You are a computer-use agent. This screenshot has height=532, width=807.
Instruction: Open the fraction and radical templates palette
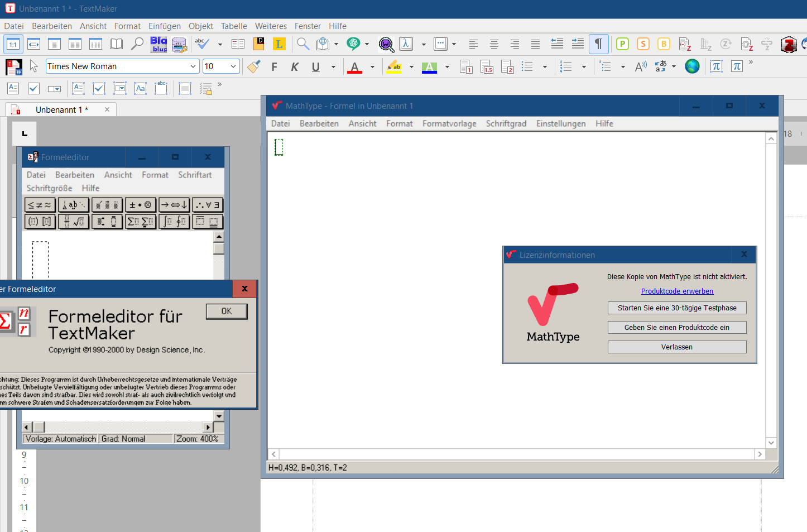point(74,222)
